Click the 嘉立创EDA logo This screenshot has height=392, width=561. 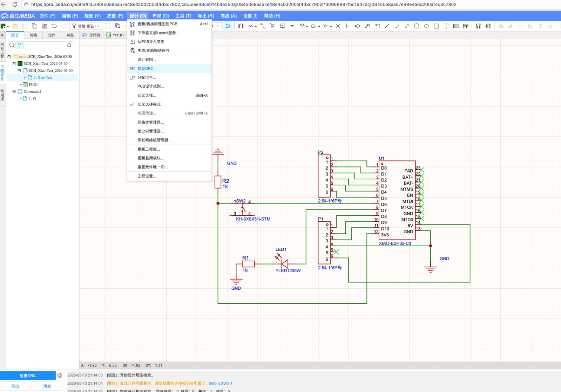tap(18, 16)
